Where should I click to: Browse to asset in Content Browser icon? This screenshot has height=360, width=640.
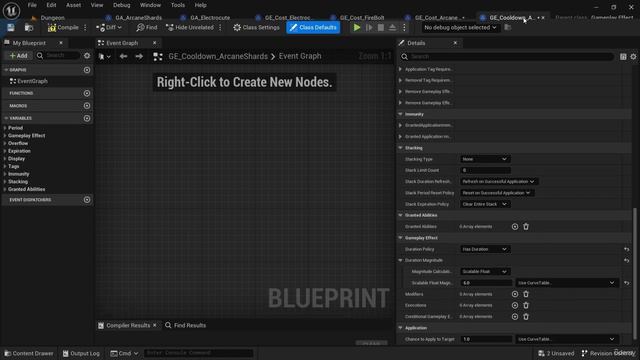(29, 27)
